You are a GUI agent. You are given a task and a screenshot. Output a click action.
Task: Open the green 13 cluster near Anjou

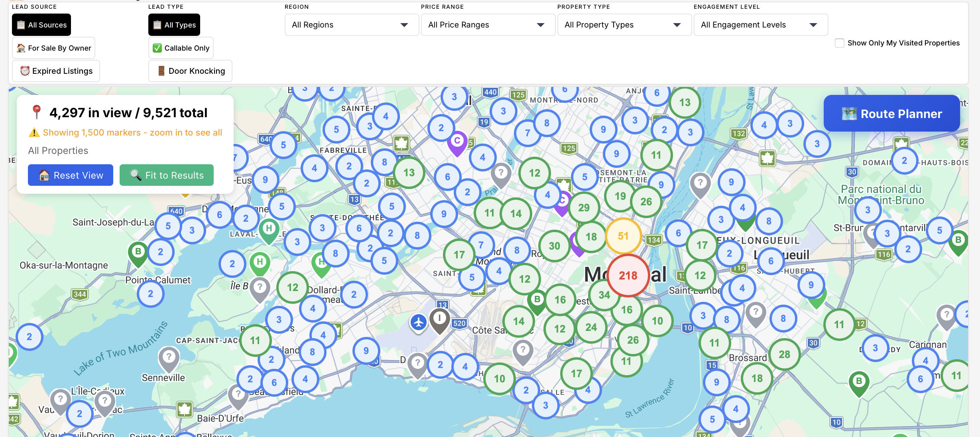click(x=685, y=102)
